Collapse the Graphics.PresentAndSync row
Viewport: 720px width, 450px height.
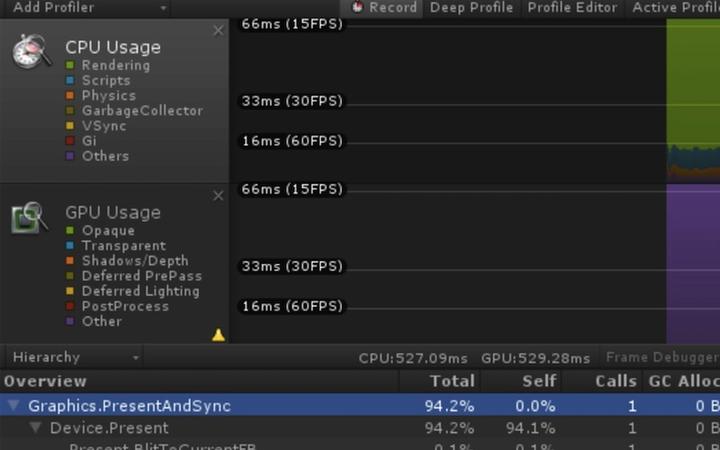pos(14,406)
